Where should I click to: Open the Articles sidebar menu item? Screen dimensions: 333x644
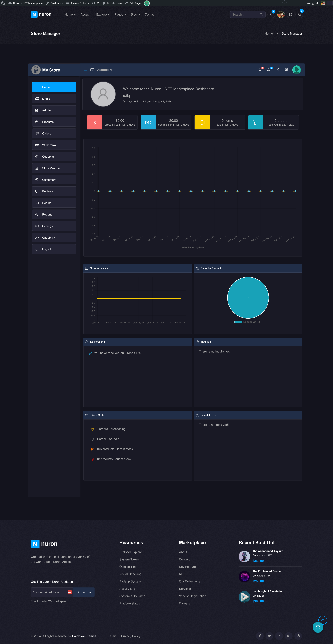(54, 110)
